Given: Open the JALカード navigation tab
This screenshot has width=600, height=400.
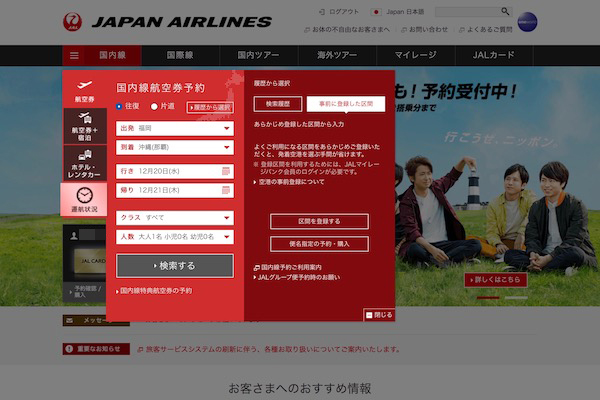Looking at the screenshot, I should point(494,56).
